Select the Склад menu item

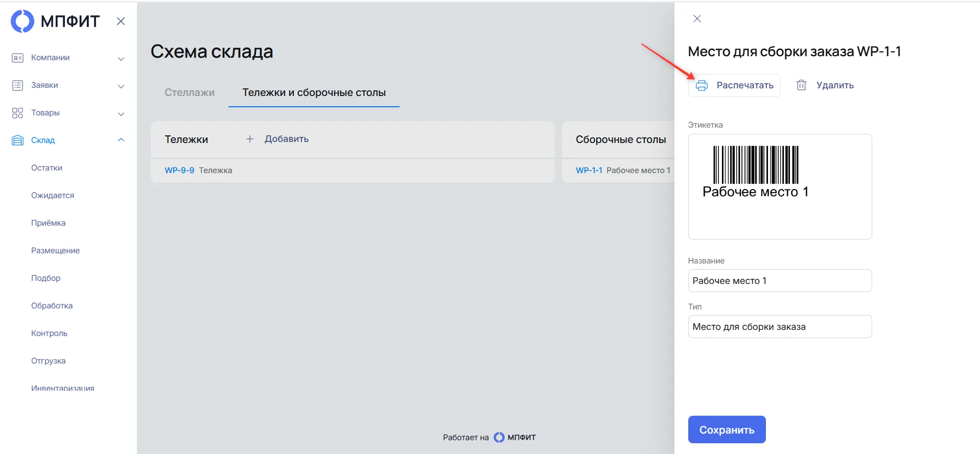coord(43,140)
